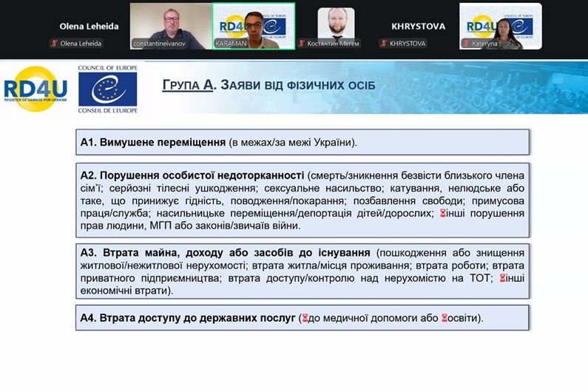Click the red marker before 'до медичної допомоги'
588x392 pixels.
(x=305, y=318)
